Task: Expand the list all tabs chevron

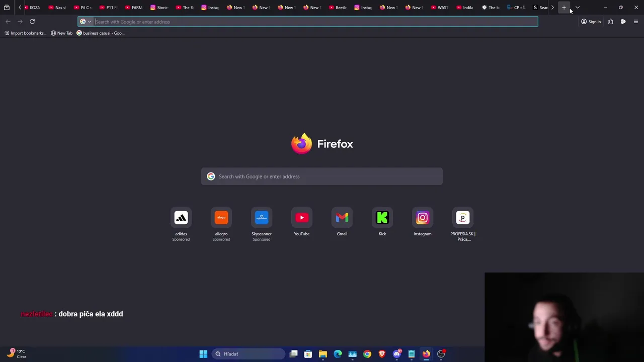Action: pos(578,8)
